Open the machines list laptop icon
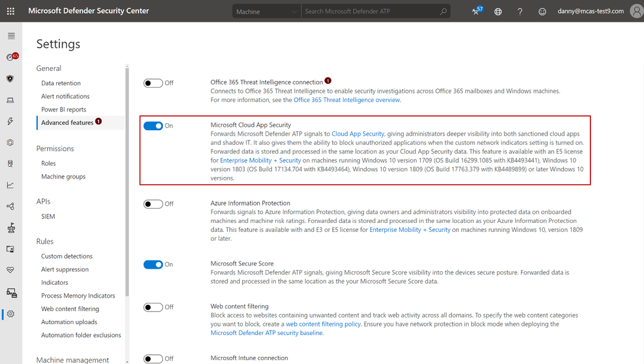Image resolution: width=644 pixels, height=364 pixels. 10,100
